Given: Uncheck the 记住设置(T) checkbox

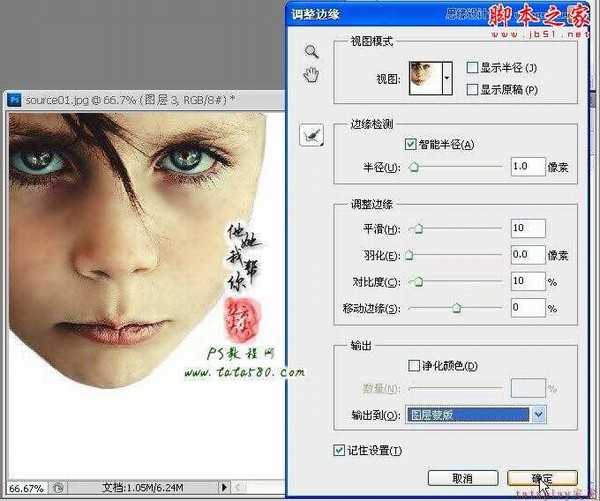Looking at the screenshot, I should [339, 450].
